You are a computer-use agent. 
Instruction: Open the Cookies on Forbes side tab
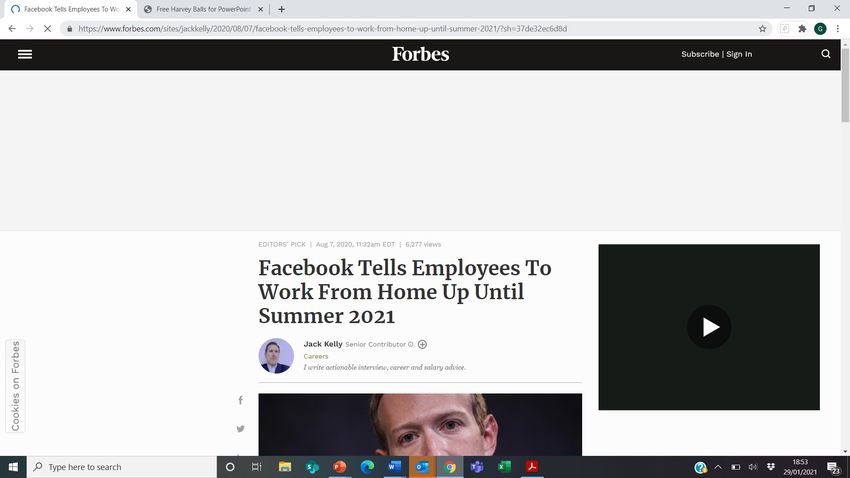click(x=16, y=386)
